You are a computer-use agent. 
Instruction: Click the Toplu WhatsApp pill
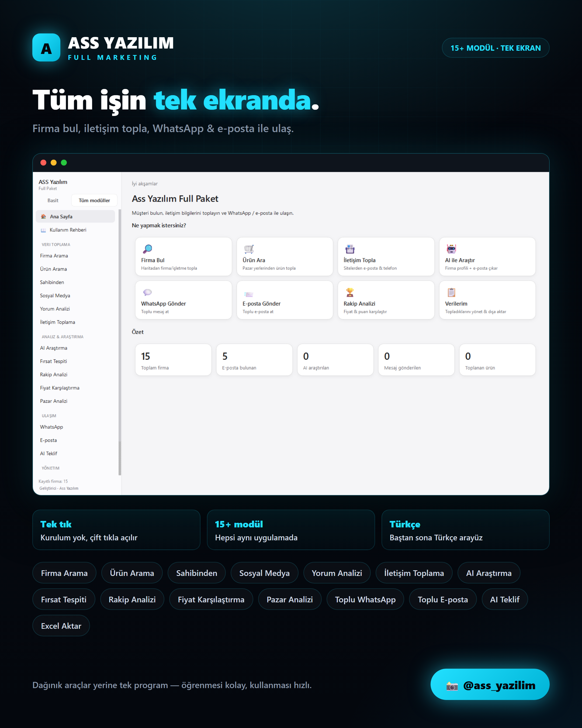click(x=365, y=599)
